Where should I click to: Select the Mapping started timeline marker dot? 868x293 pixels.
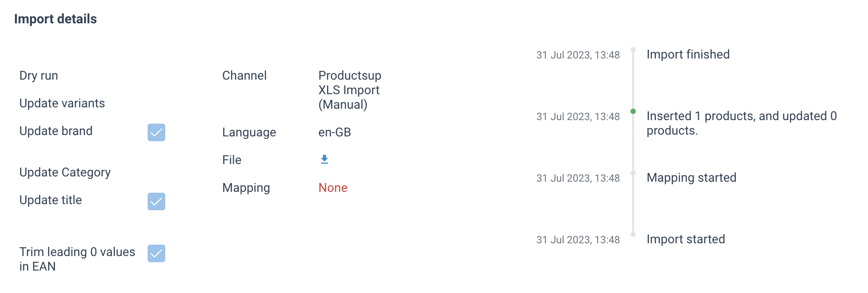coord(633,173)
